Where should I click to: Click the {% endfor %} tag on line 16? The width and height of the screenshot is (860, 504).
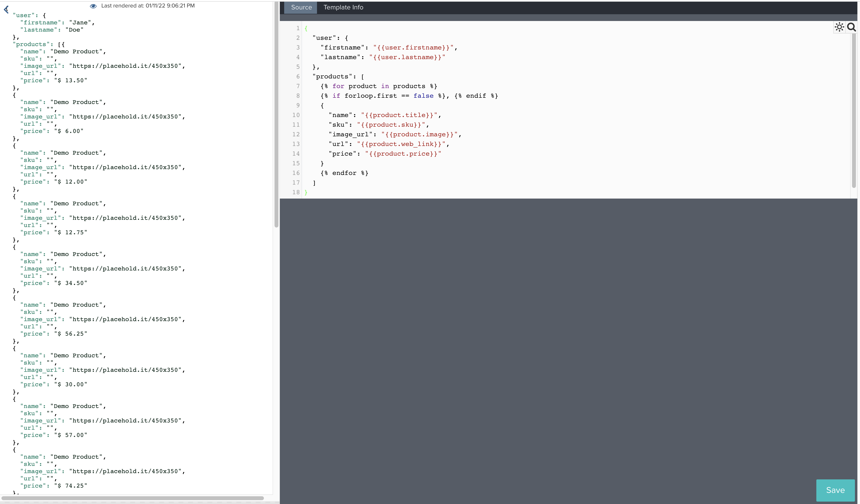(345, 173)
